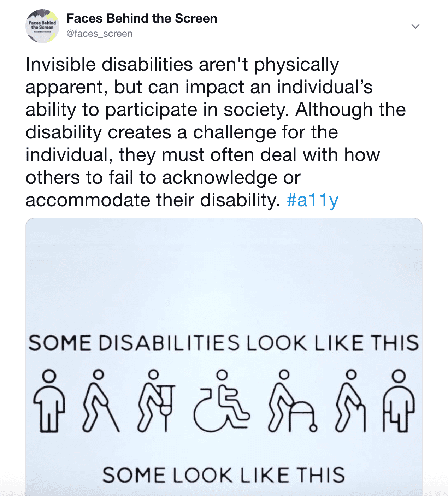Open the Faces Behind the Screen profile avatar
Viewport: 448px width, 496px height.
tap(42, 26)
